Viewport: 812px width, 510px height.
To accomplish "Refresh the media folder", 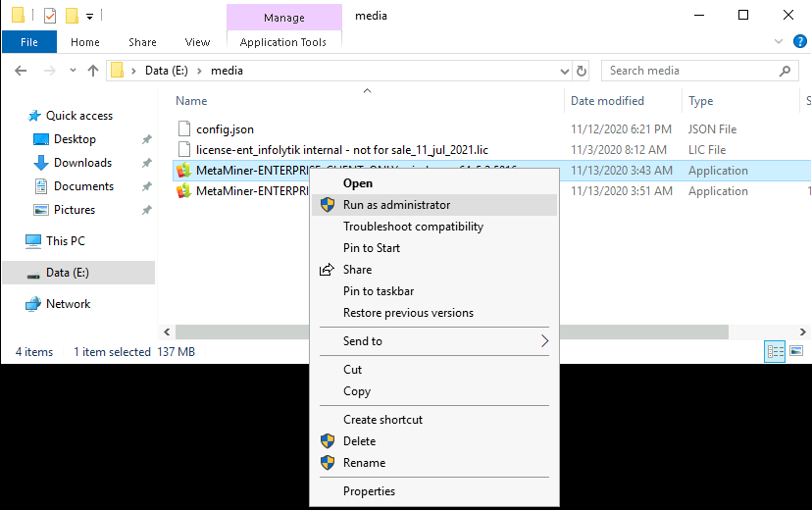I will click(582, 71).
